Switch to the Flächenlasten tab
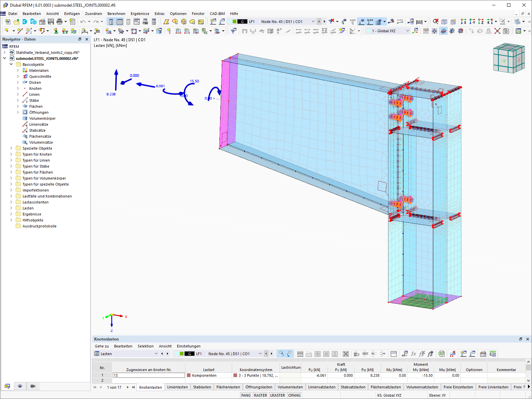This screenshot has width=532, height=399. tap(228, 387)
